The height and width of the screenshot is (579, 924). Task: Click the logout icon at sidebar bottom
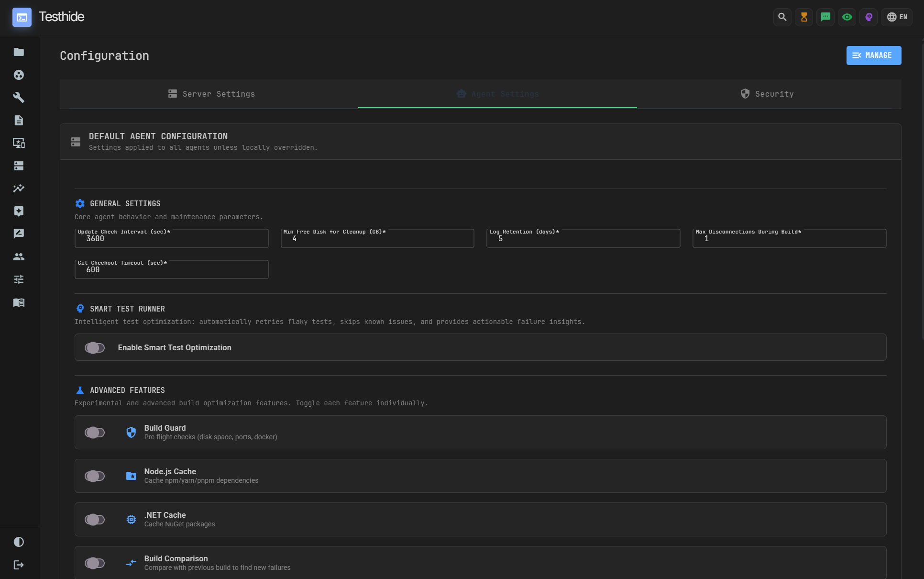[19, 565]
